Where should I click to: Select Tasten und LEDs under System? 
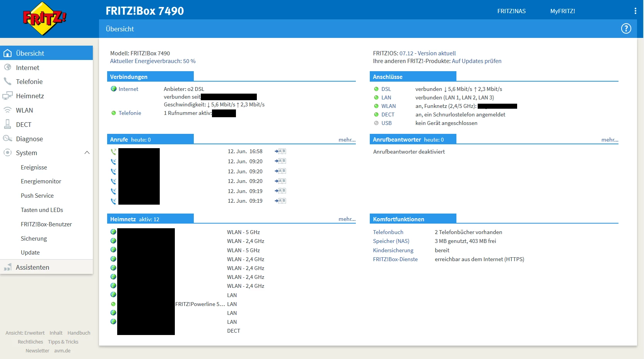(42, 210)
